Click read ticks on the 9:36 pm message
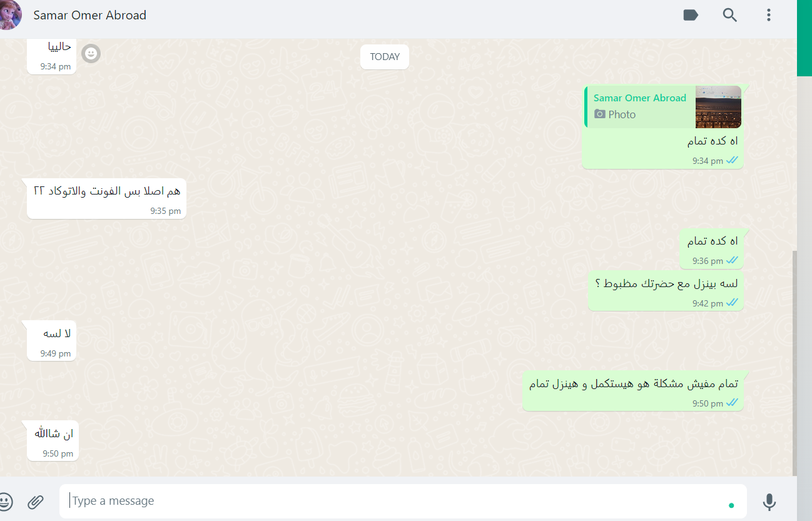Viewport: 812px width, 521px height. click(x=732, y=260)
